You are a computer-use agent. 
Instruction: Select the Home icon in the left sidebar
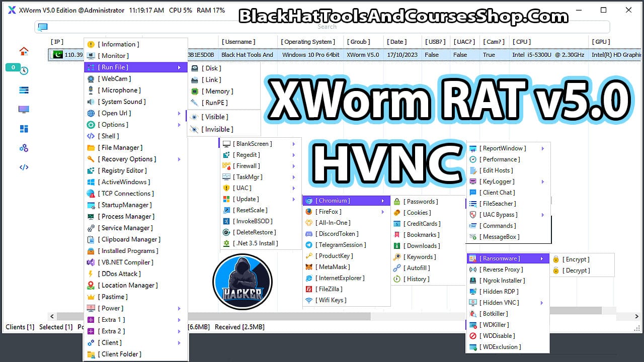pos(23,51)
